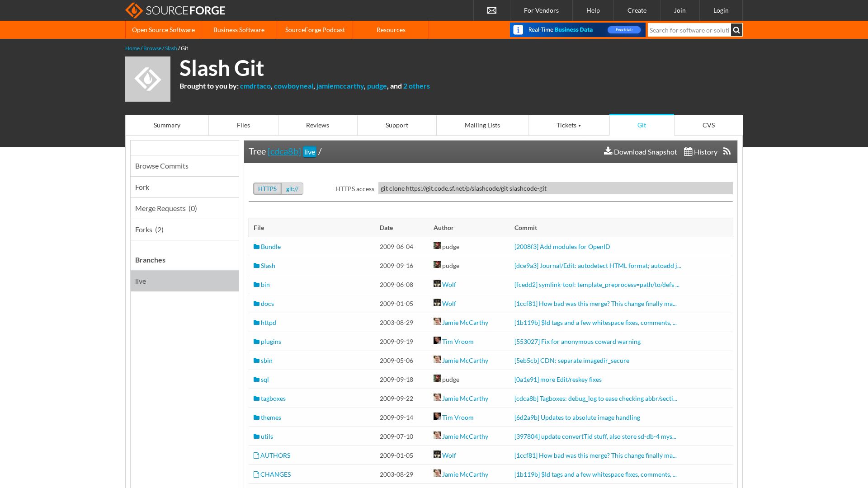Click the docs folder icon

[256, 304]
